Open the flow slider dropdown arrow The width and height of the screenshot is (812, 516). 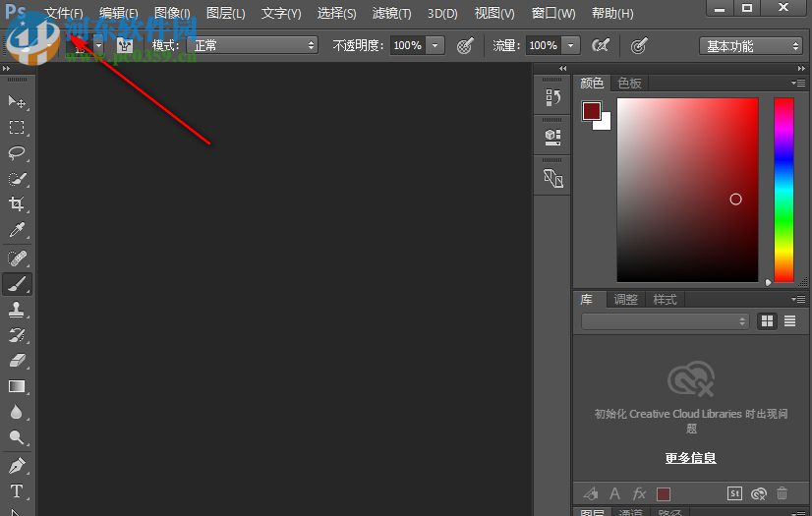[x=571, y=45]
